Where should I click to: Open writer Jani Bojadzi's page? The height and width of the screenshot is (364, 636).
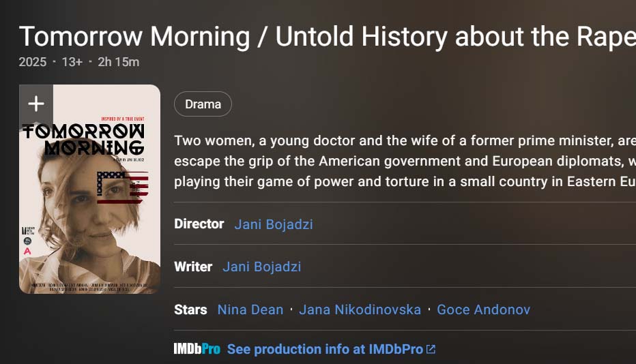[261, 267]
